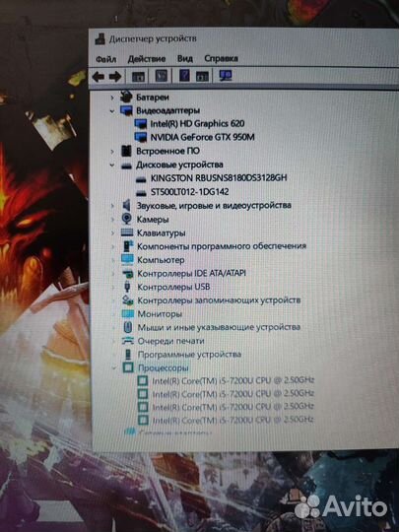Collapse the Видеоадаптеры category
The image size is (399, 532).
(x=112, y=110)
